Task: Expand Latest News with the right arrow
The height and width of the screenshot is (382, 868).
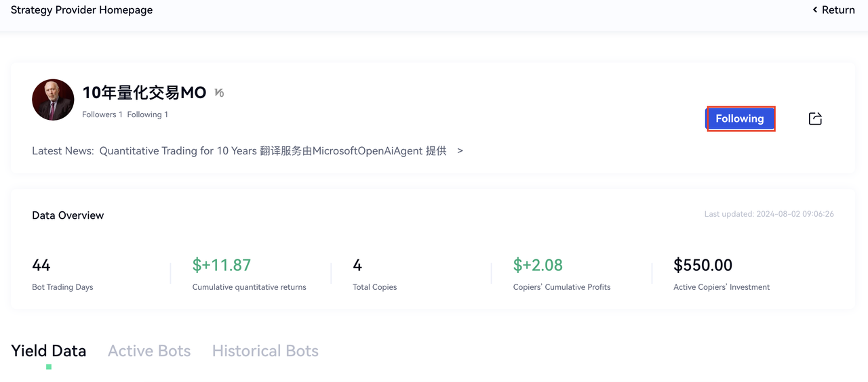Action: [460, 150]
